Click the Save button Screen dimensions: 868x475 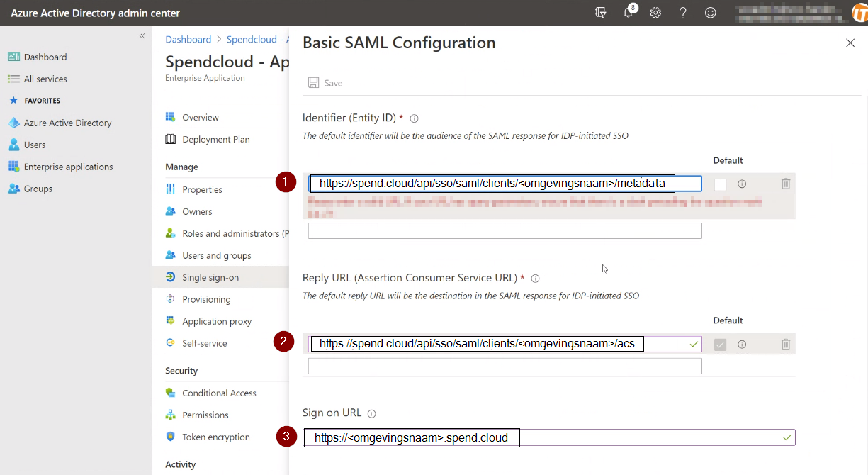tap(325, 83)
